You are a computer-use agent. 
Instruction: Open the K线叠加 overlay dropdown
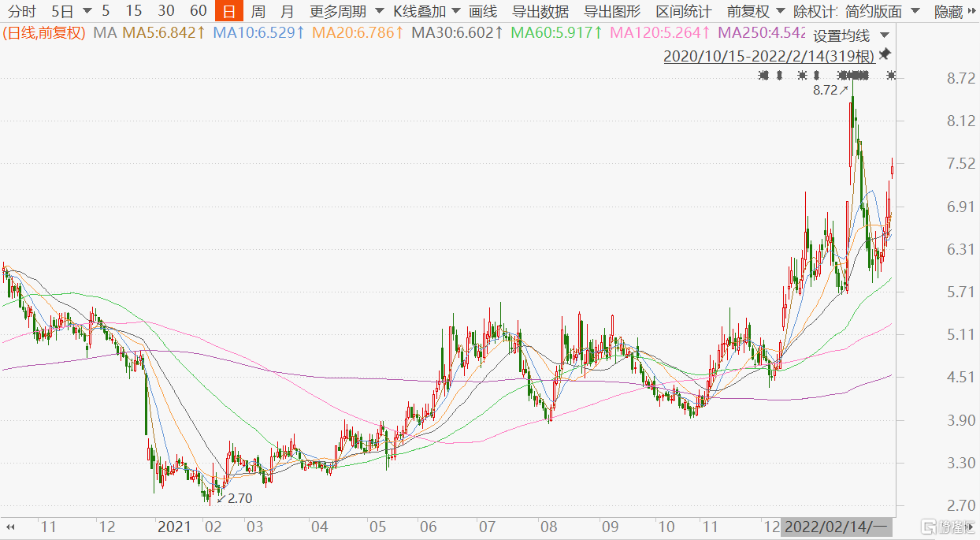(x=455, y=12)
